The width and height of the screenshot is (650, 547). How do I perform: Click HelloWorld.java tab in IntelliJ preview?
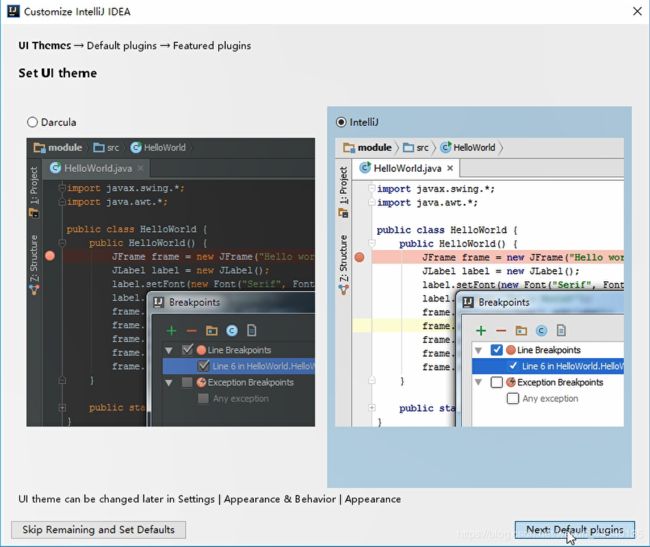tap(407, 168)
